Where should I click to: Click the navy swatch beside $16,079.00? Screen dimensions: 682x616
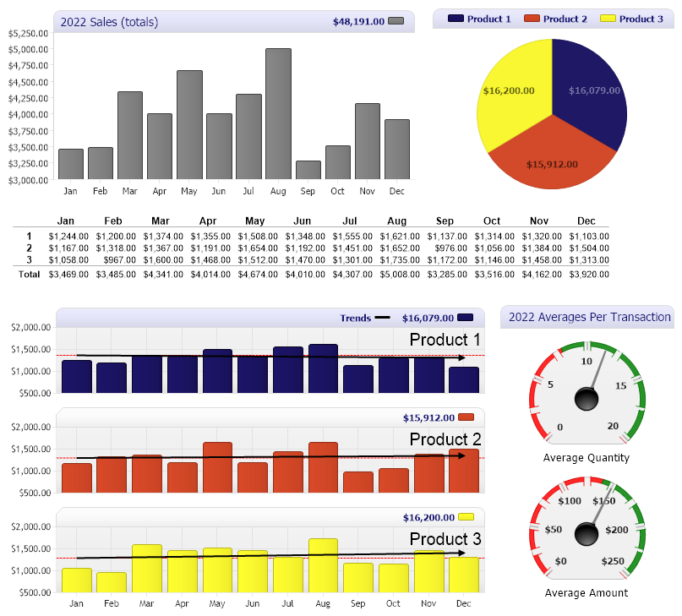pos(465,318)
